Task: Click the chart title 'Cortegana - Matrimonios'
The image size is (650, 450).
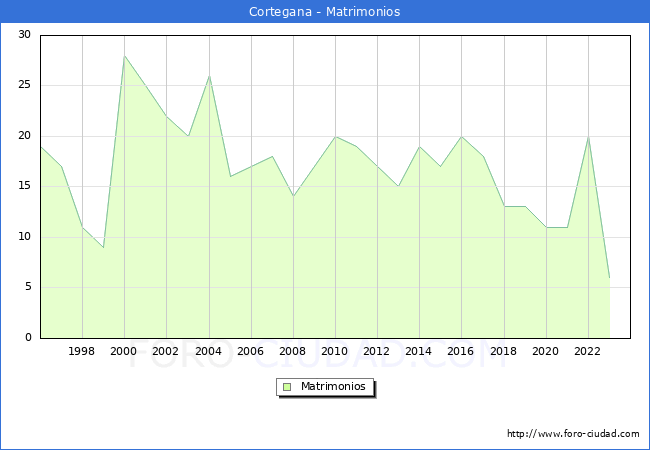Action: pos(325,12)
